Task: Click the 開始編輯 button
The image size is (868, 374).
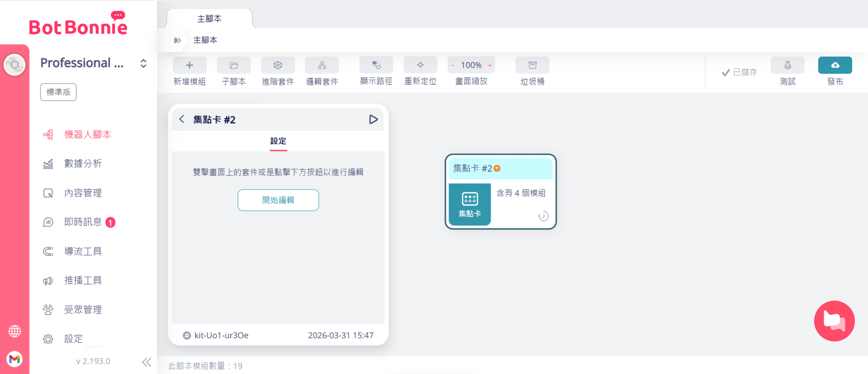Action: 278,200
